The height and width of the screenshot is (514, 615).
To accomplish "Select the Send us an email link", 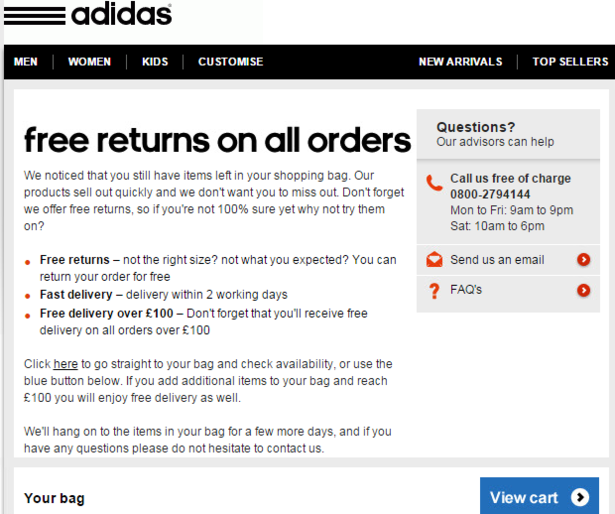I will 497,260.
